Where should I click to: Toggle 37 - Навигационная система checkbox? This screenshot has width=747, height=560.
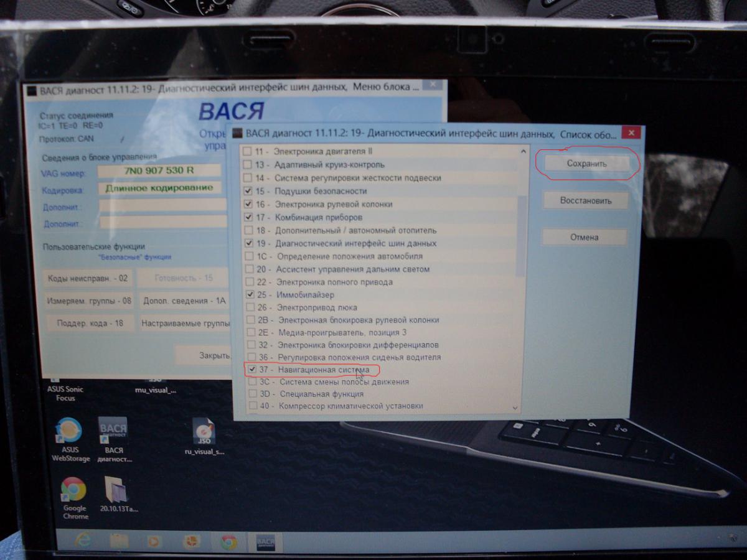pyautogui.click(x=251, y=370)
